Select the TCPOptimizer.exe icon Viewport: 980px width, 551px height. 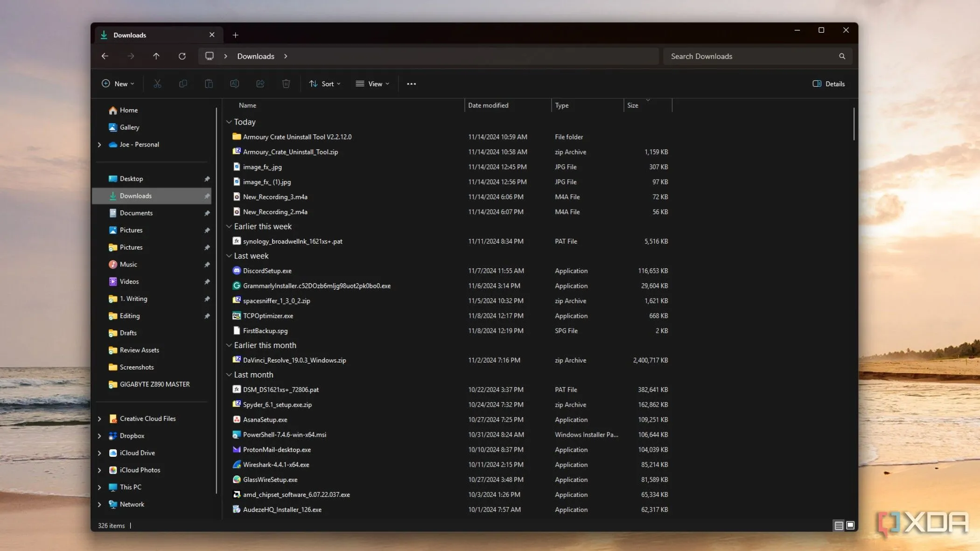pos(237,316)
